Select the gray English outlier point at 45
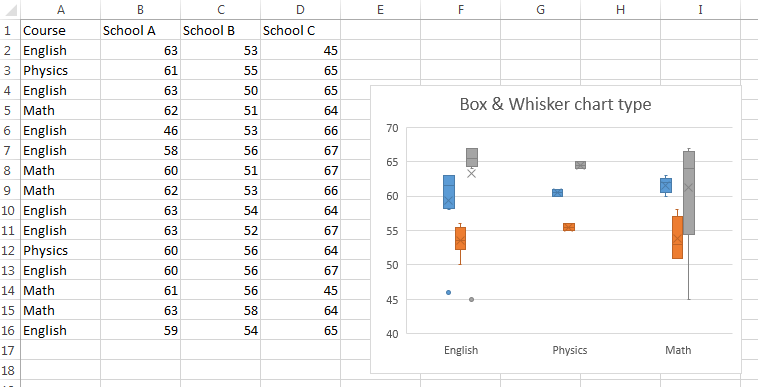The width and height of the screenshot is (758, 387). [471, 300]
